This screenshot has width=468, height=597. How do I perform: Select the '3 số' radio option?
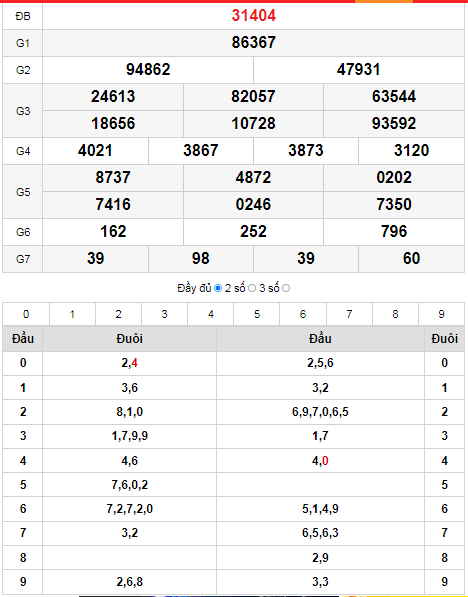286,288
